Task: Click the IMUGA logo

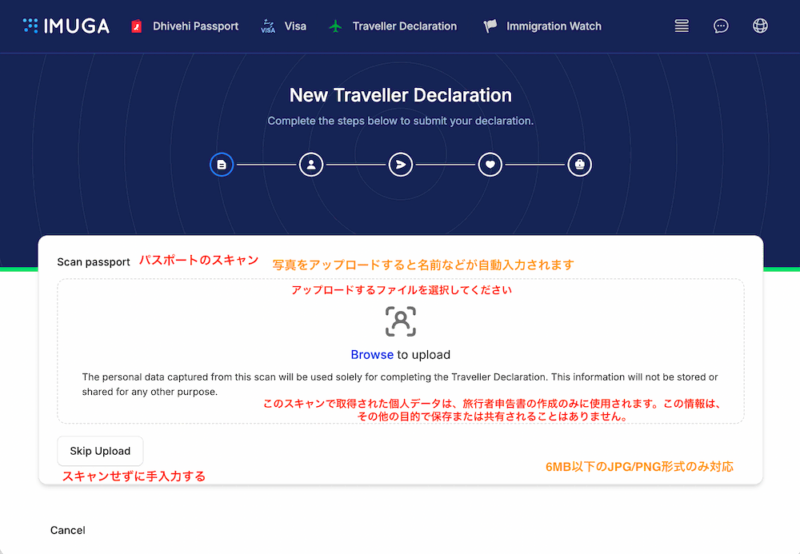Action: (x=66, y=26)
